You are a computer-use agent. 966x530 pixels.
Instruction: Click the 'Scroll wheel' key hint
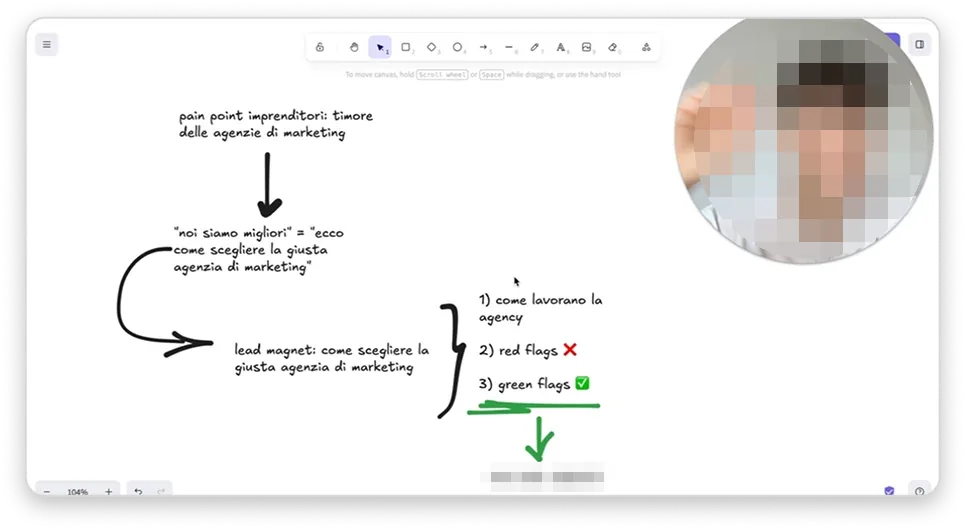point(442,75)
